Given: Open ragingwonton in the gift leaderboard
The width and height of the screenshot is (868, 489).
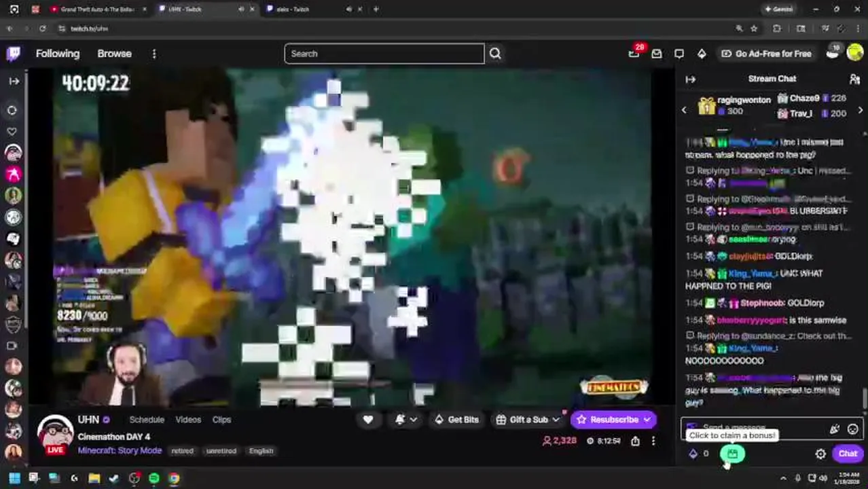Looking at the screenshot, I should (x=744, y=100).
